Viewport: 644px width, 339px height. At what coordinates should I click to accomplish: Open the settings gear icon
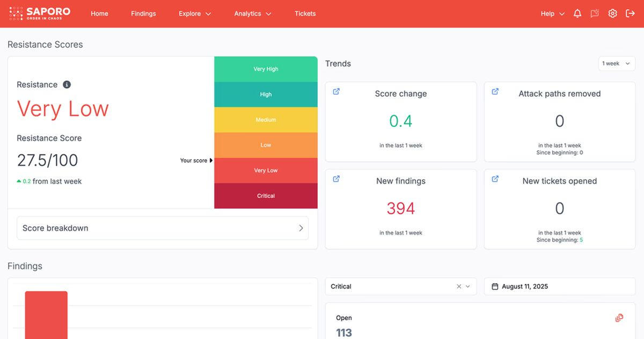[612, 13]
